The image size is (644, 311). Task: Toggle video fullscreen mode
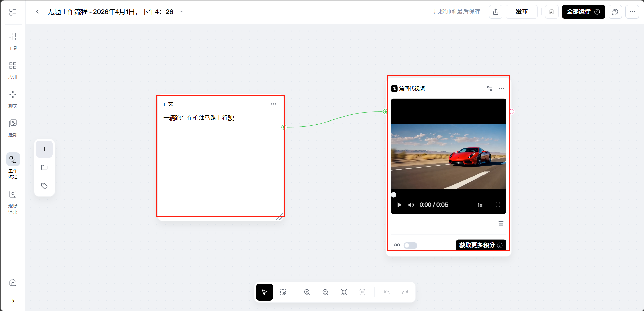[x=498, y=205]
